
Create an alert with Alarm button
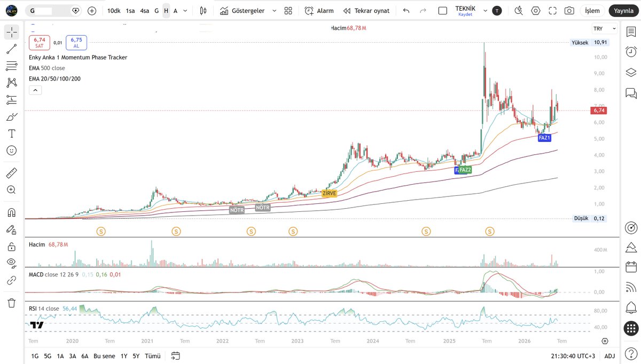click(x=319, y=11)
